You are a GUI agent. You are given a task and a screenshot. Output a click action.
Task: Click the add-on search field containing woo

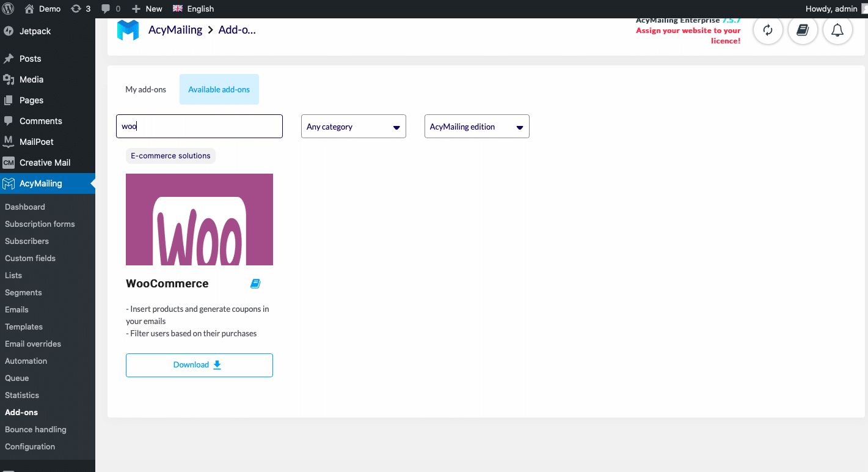(199, 127)
